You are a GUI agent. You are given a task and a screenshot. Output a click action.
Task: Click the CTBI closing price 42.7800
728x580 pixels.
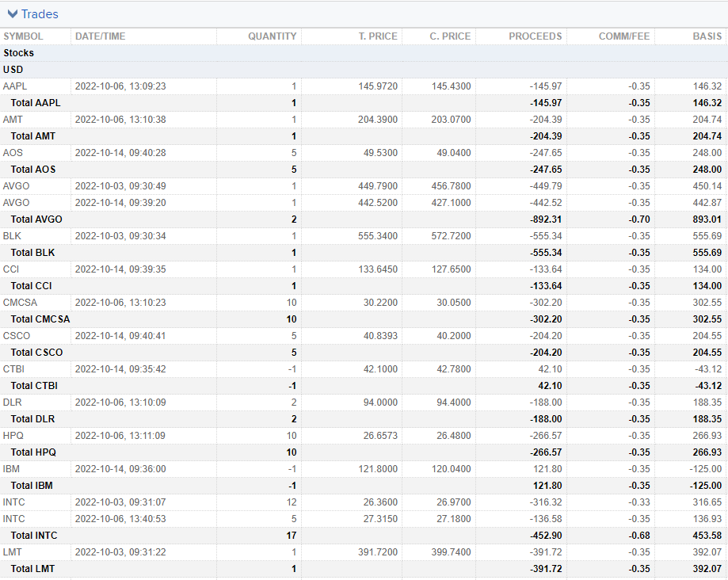[x=454, y=369]
